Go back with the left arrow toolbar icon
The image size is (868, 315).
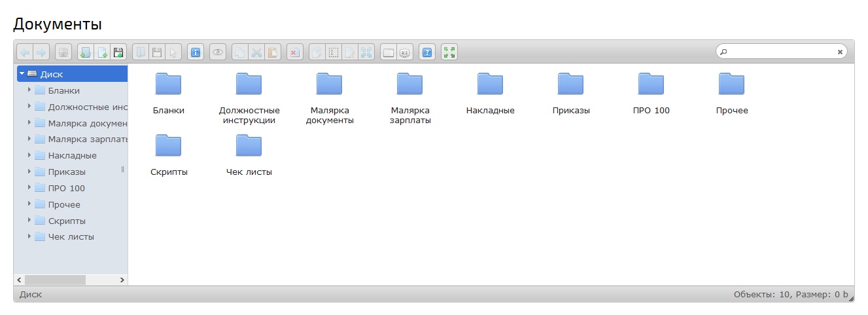point(24,52)
